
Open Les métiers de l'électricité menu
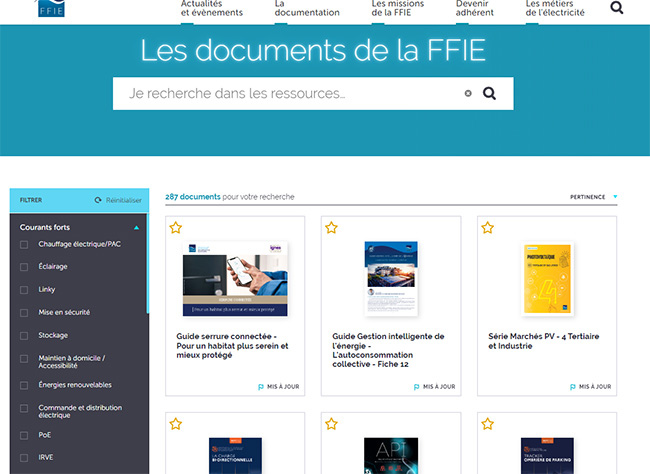tap(555, 8)
